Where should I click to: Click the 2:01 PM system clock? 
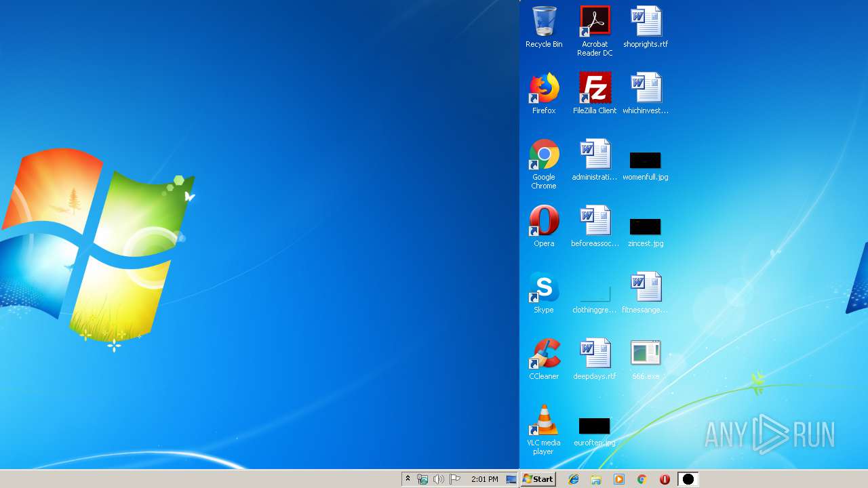point(484,479)
